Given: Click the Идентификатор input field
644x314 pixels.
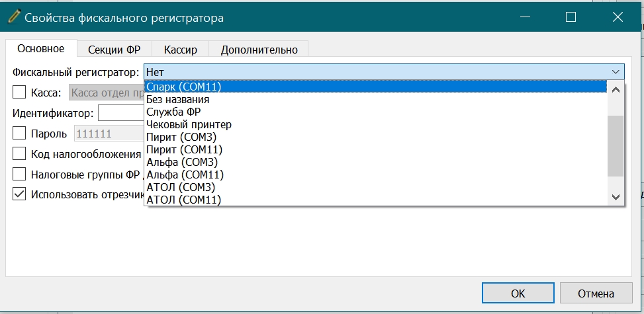Looking at the screenshot, I should (x=121, y=113).
